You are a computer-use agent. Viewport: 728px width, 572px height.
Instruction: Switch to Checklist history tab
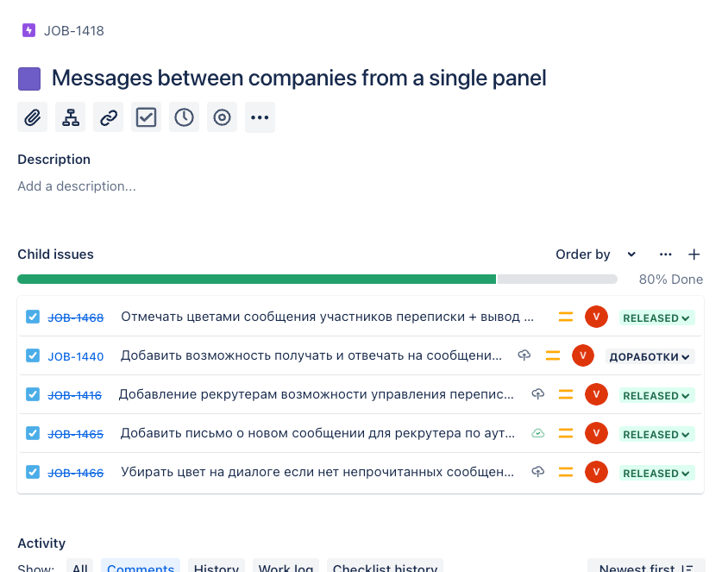(385, 567)
